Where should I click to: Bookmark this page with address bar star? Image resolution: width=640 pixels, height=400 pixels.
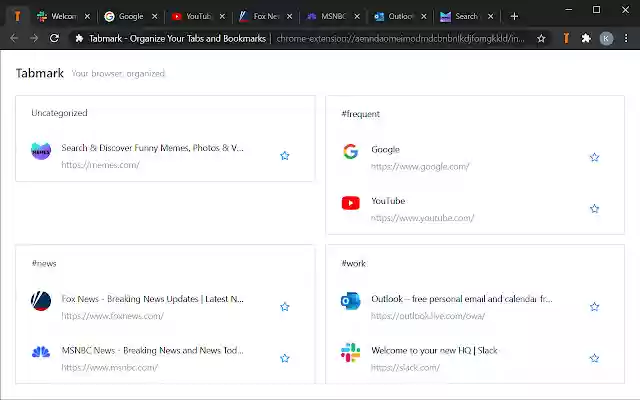coord(541,38)
